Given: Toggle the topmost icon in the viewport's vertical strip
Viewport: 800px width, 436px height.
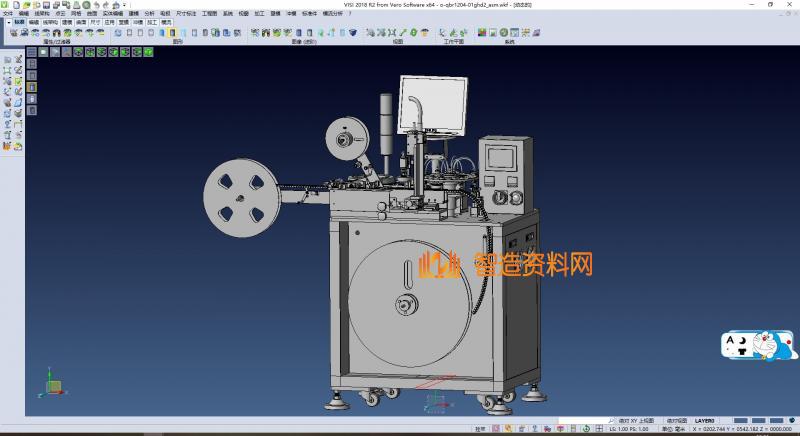Looking at the screenshot, I should 32,63.
